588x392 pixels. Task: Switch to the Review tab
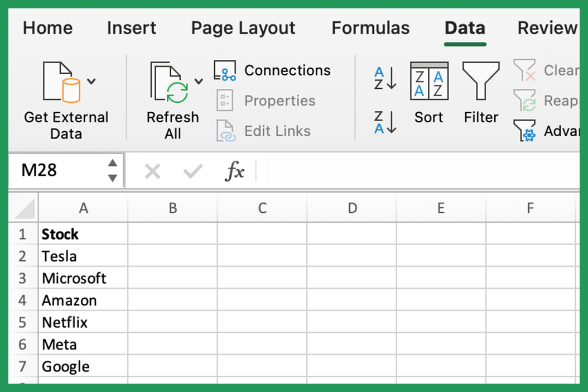[548, 28]
